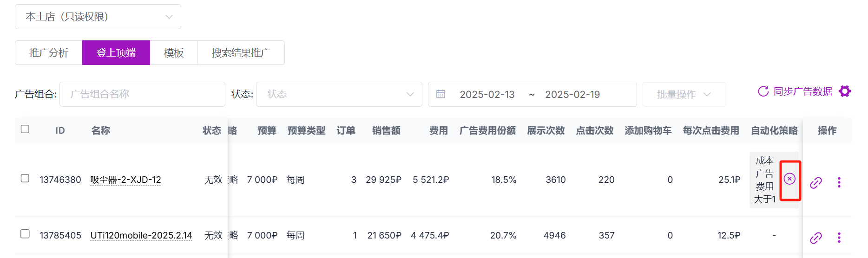Remove automation strategy with the circled X icon
Viewport: 868px width, 258px height.
click(x=789, y=179)
